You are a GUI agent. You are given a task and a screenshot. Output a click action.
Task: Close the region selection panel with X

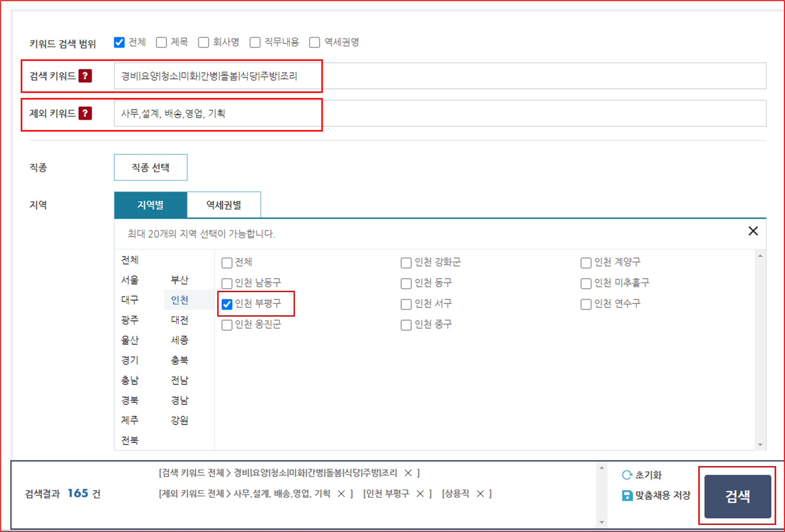753,231
